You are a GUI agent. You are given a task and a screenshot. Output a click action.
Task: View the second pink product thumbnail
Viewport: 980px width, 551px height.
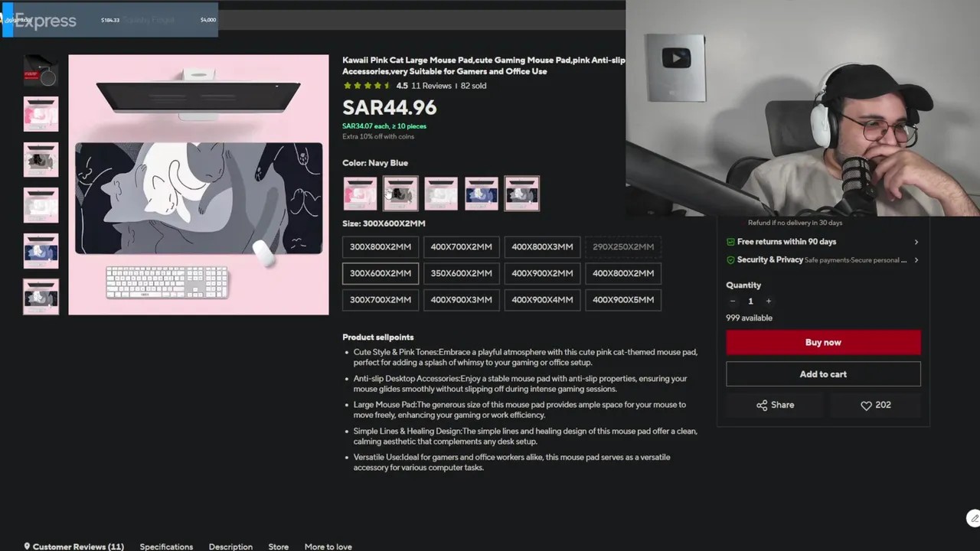click(41, 114)
